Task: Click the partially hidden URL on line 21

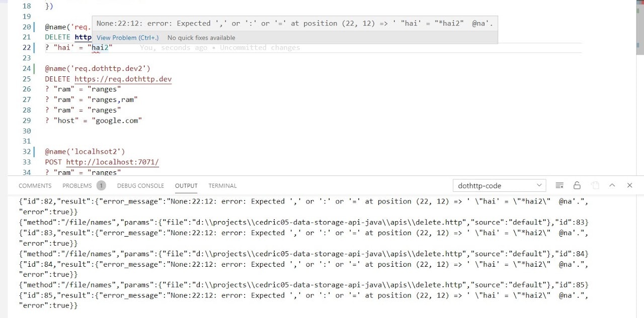Action: pyautogui.click(x=83, y=37)
